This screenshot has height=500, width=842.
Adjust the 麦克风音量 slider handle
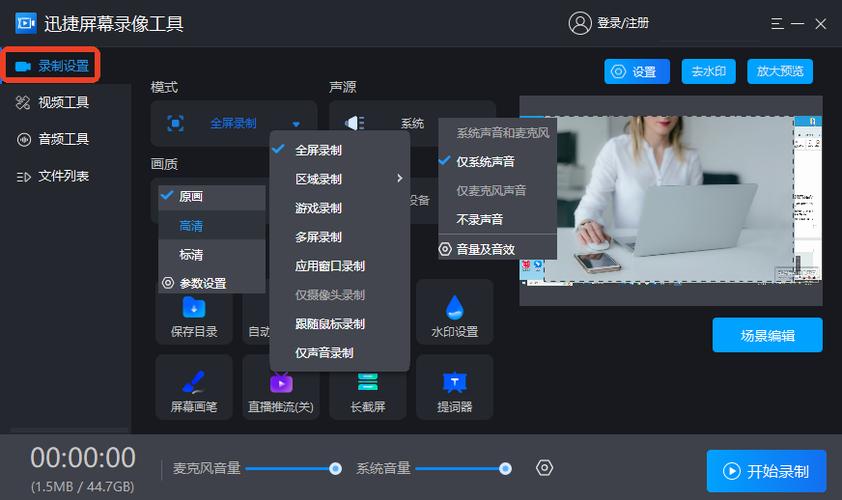336,469
